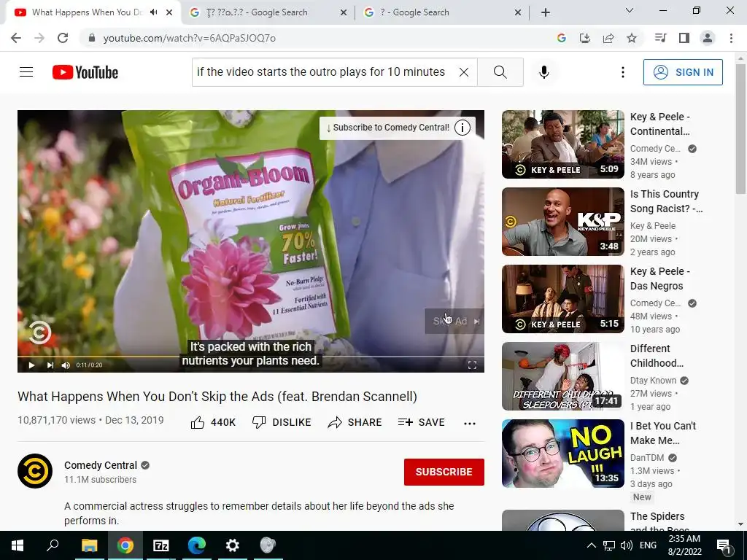Open the YouTube hamburger guide menu
The width and height of the screenshot is (747, 560).
click(x=26, y=72)
